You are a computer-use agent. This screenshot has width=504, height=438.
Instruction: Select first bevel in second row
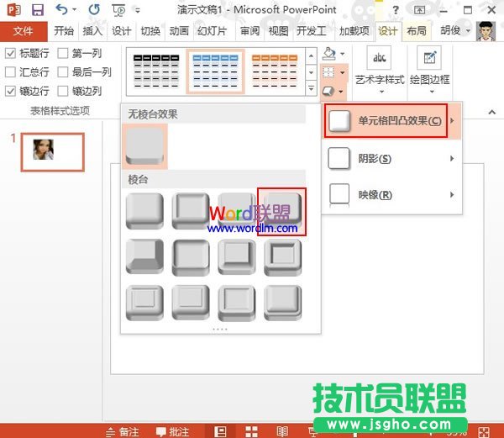pyautogui.click(x=144, y=256)
